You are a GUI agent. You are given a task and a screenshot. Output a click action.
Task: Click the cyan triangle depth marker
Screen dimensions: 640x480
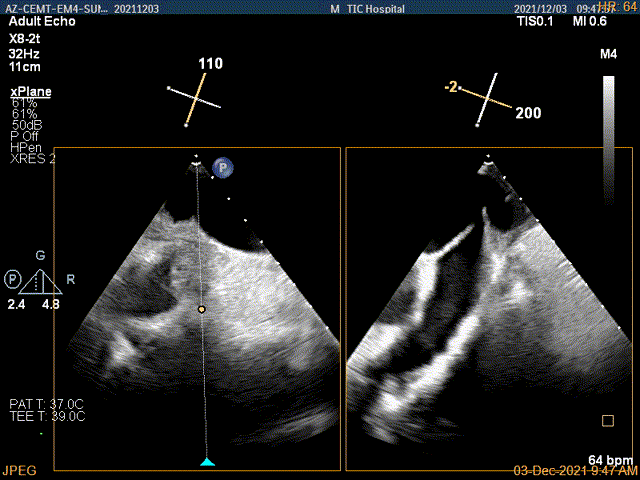point(207,461)
